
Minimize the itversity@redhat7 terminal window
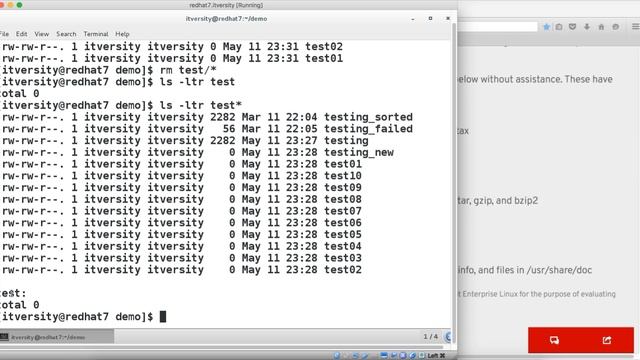pos(413,19)
